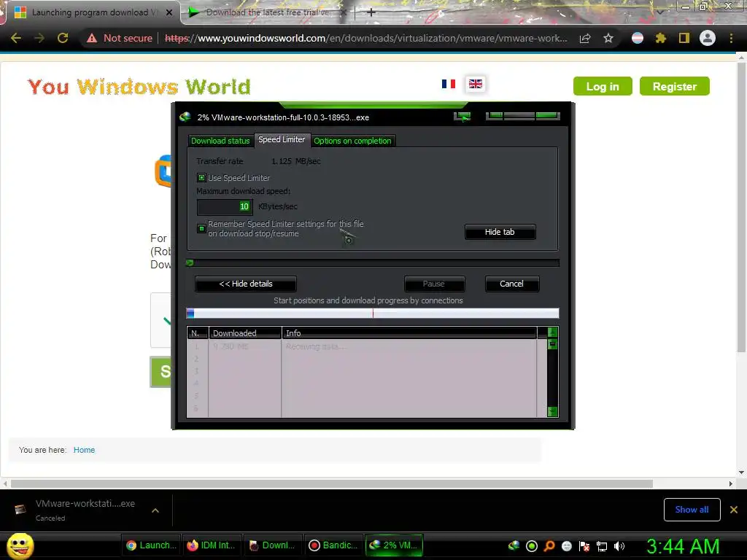Open the round striped extension icon
Viewport: 747px width, 560px height.
pos(638,38)
